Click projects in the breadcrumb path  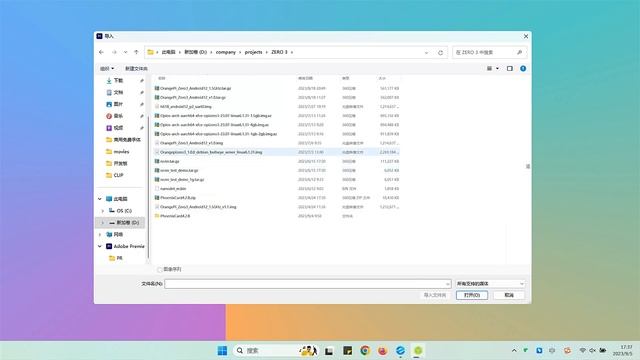253,52
